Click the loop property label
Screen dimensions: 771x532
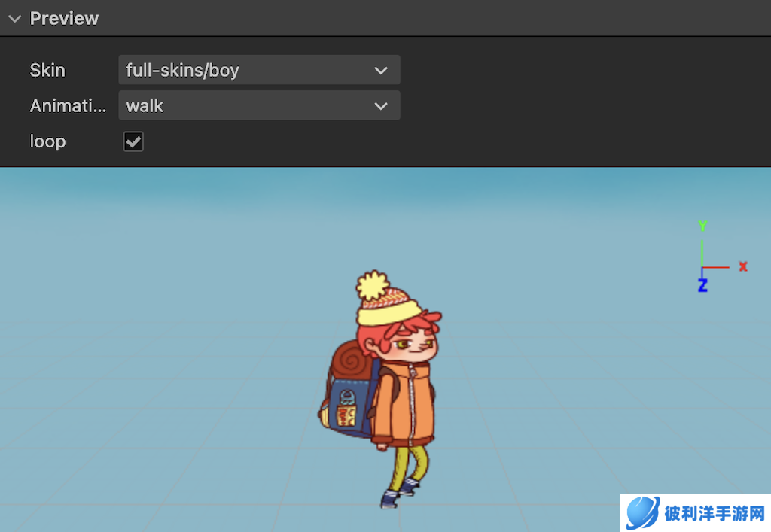click(47, 141)
